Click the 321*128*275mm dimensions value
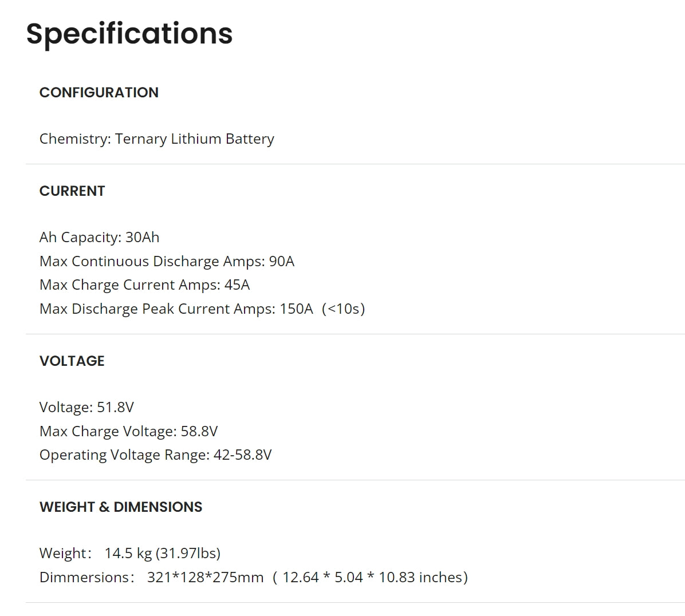Viewport: 685px width, 616px height. (x=205, y=578)
